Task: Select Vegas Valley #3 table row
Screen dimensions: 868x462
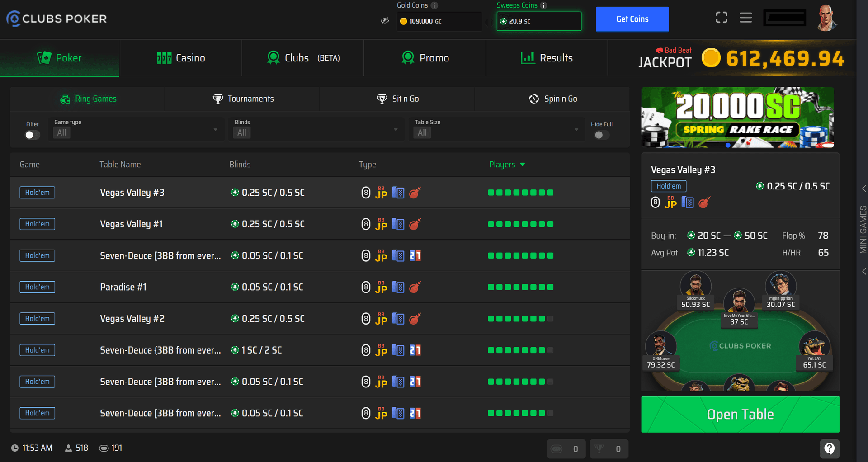Action: 320,193
